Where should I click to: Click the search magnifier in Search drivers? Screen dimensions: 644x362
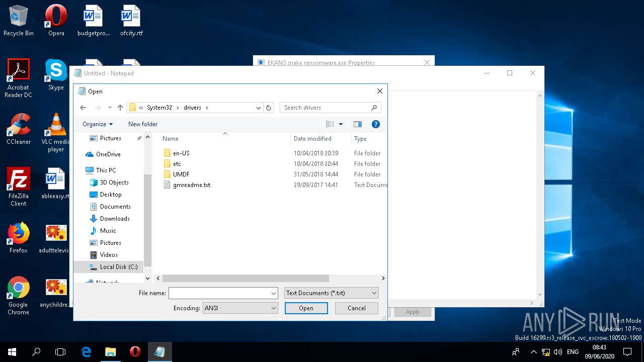(374, 108)
